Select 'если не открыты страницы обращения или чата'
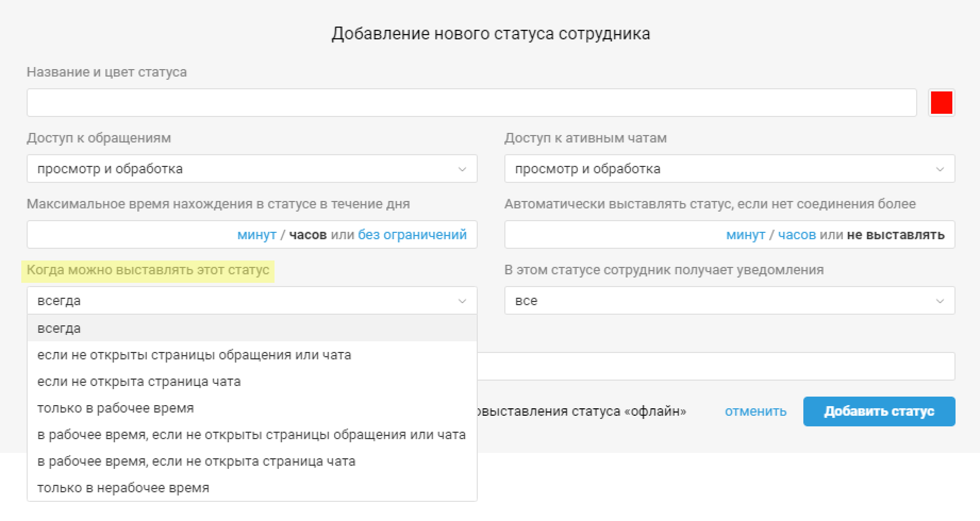Viewport: 980px width, 521px height. coord(252,355)
